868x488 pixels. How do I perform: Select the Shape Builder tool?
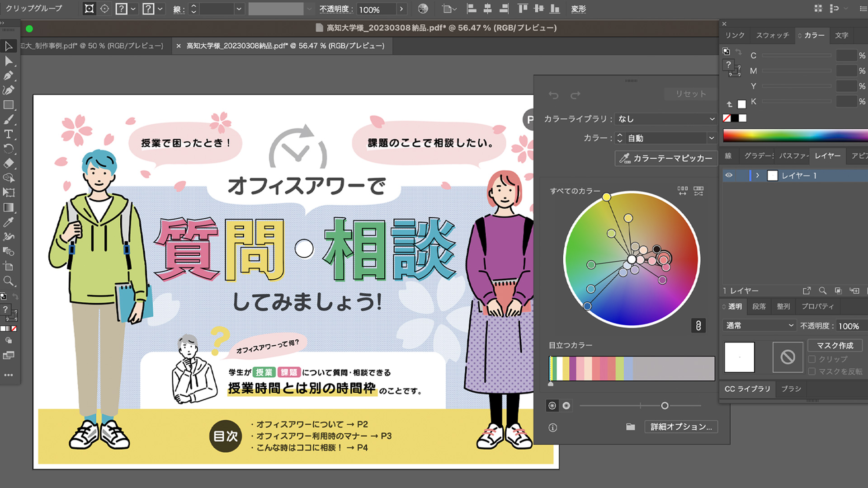[x=9, y=178]
